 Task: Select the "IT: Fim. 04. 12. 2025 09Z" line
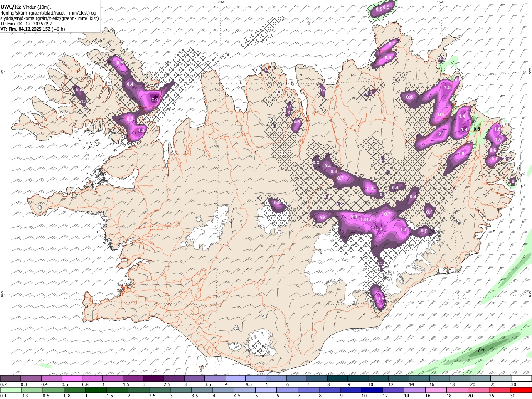pos(27,24)
